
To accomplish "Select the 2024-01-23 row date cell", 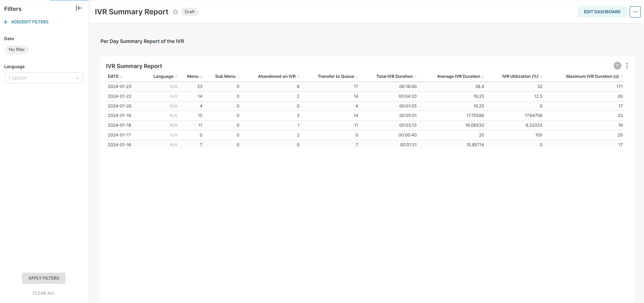I will (120, 87).
